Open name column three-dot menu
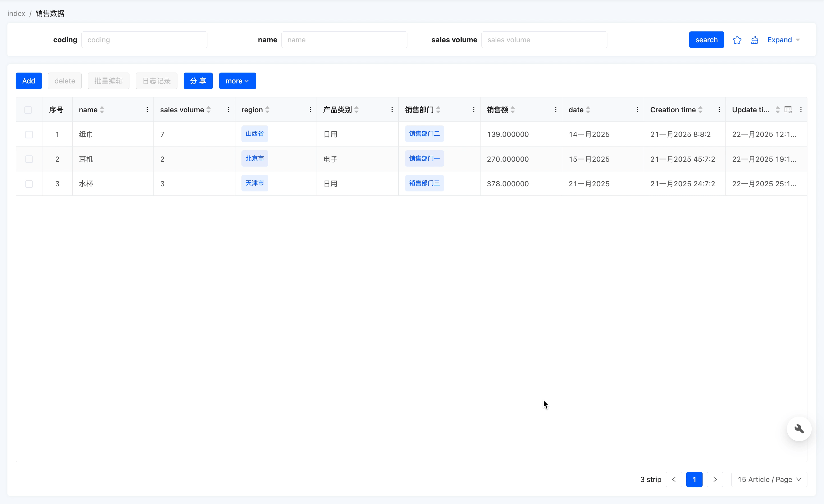 (147, 110)
